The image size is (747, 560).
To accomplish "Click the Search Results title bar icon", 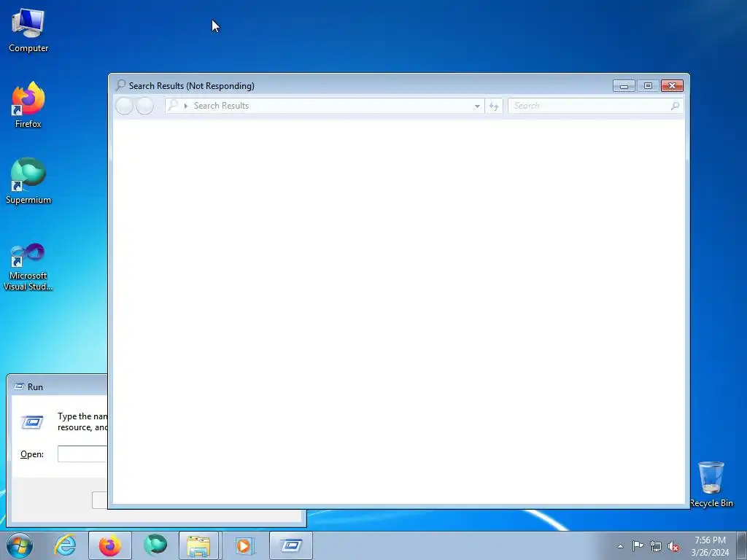I will click(120, 85).
